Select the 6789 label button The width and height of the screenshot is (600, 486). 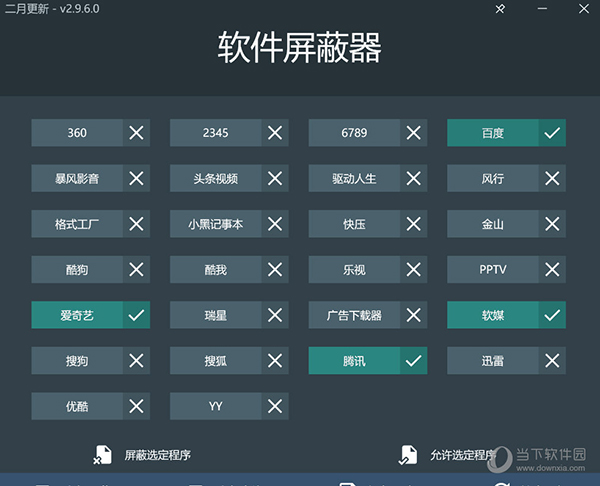(354, 133)
